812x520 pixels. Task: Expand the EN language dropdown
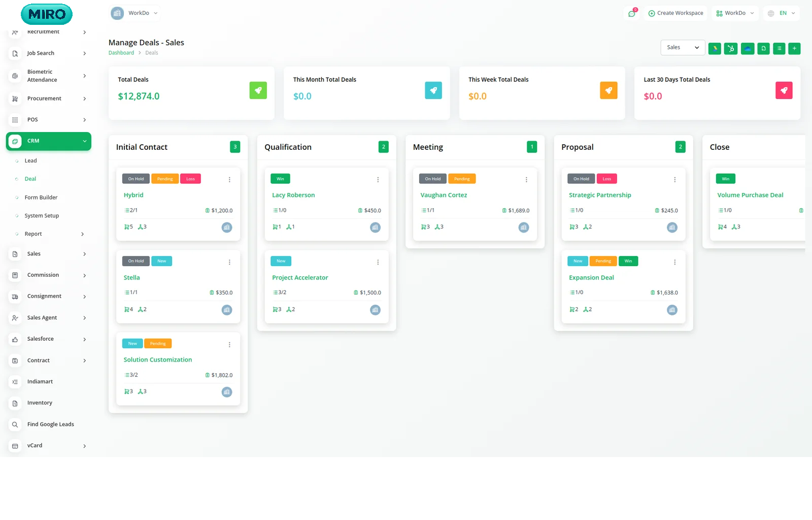click(x=782, y=13)
